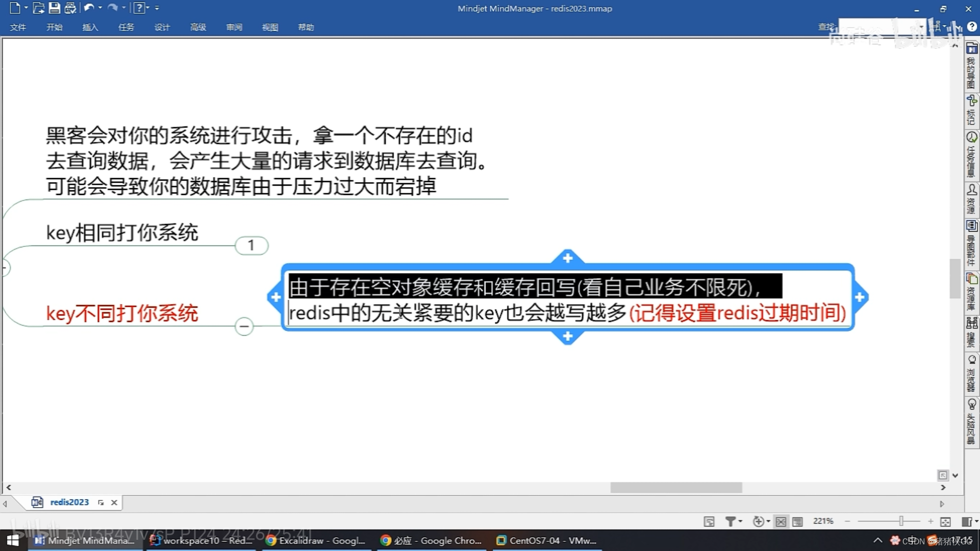Click the New document icon in quick access
Screen dimensions: 980x551
[x=15, y=8]
